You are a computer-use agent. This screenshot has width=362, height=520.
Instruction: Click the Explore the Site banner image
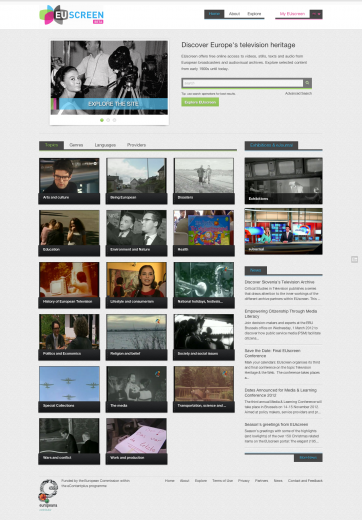[109, 78]
